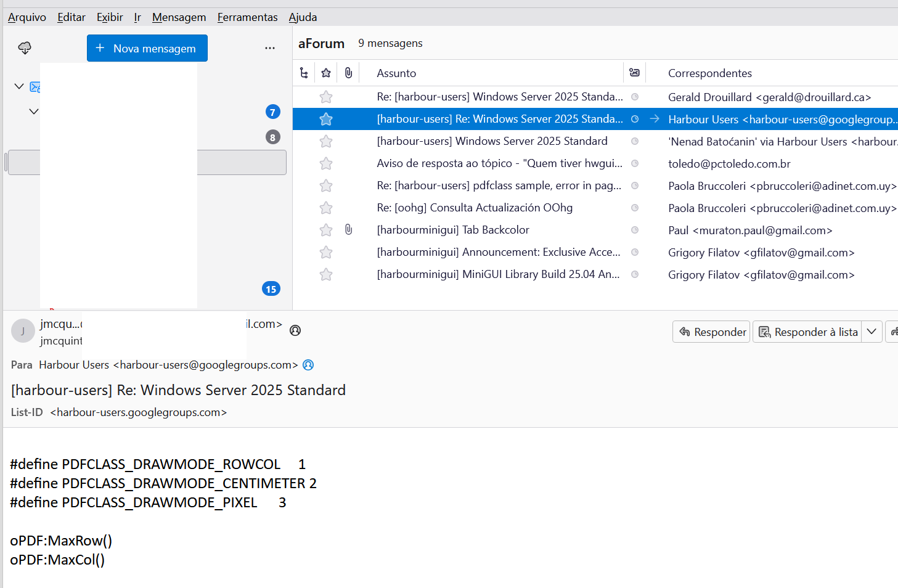Collapse the top account tree chevron
898x588 pixels.
(x=19, y=86)
